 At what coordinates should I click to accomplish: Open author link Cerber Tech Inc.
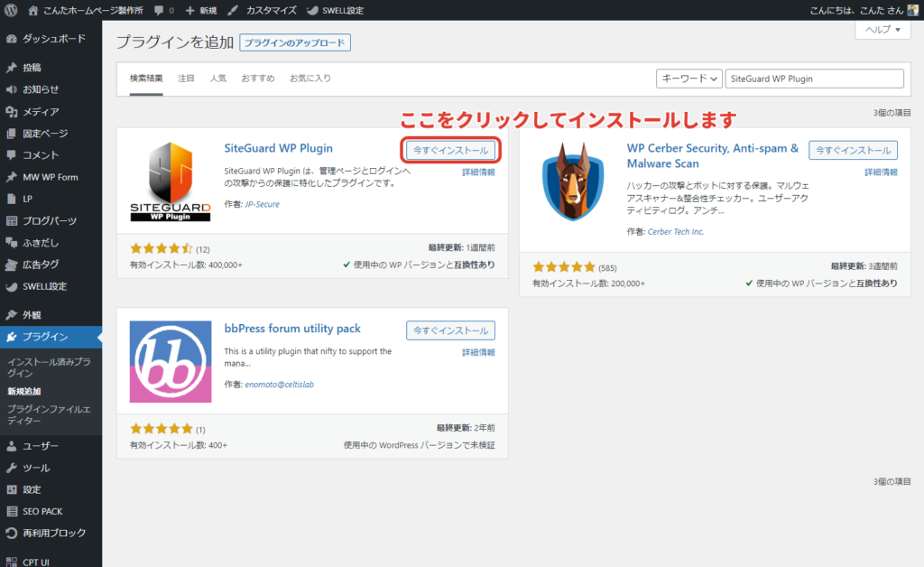(676, 232)
